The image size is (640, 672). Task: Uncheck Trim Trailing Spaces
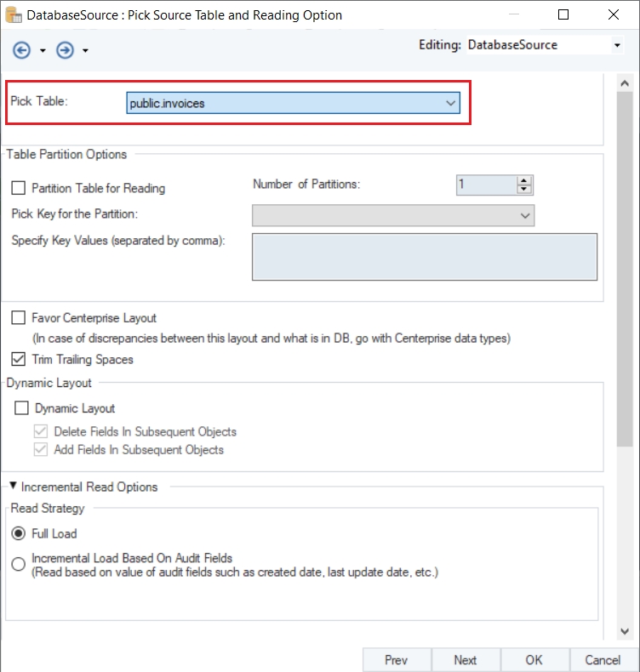(19, 359)
